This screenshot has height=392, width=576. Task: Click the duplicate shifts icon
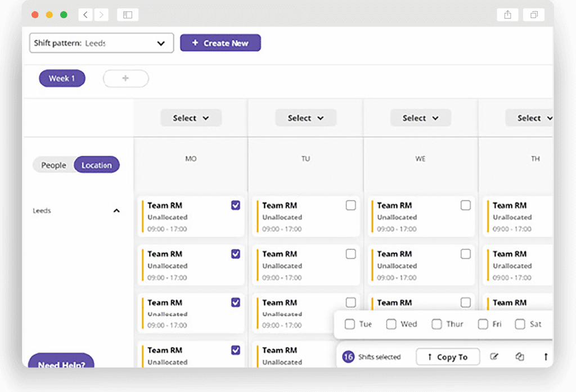click(x=520, y=357)
